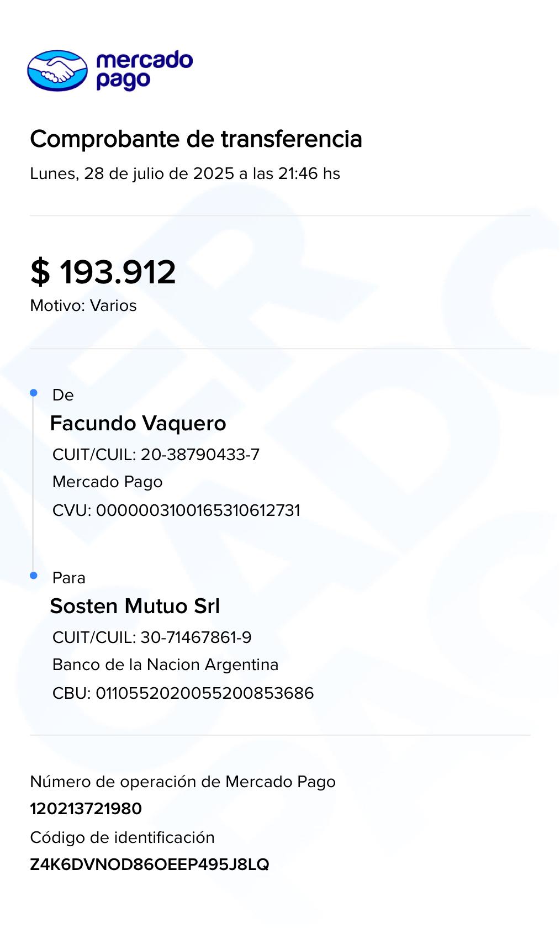
Task: Select identification code Z4K6DVNOD86OEEP495J8LQ
Action: coord(150,864)
